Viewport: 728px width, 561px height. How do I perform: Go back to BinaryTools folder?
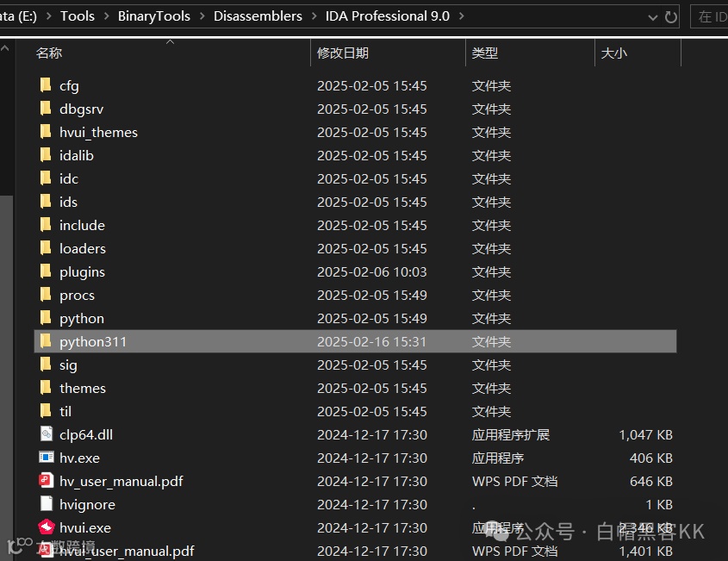(x=154, y=16)
